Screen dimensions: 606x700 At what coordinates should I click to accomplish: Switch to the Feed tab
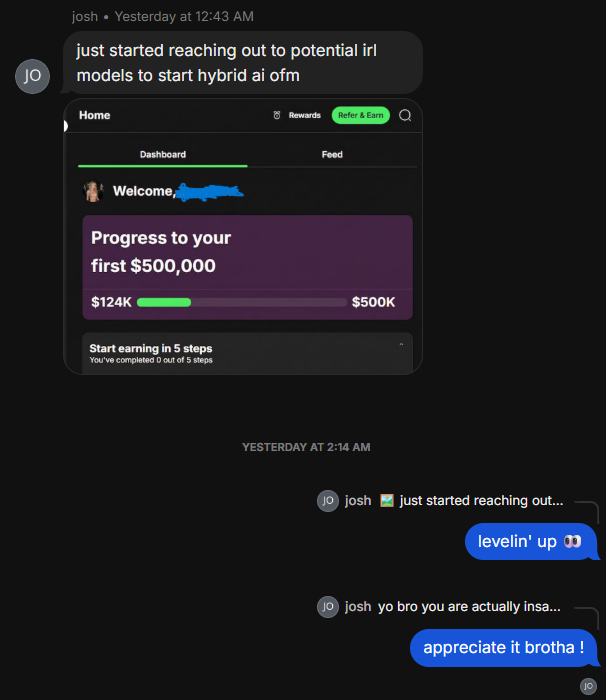click(x=332, y=155)
